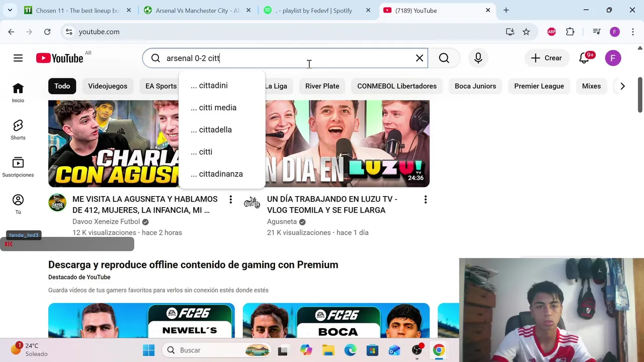The height and width of the screenshot is (362, 644).
Task: Open Shorts in the sidebar
Action: (18, 130)
